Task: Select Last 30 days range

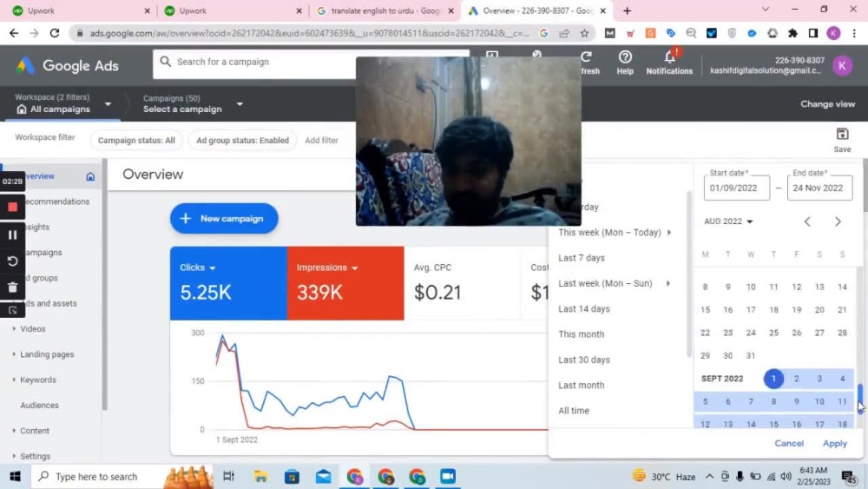Action: coord(584,360)
